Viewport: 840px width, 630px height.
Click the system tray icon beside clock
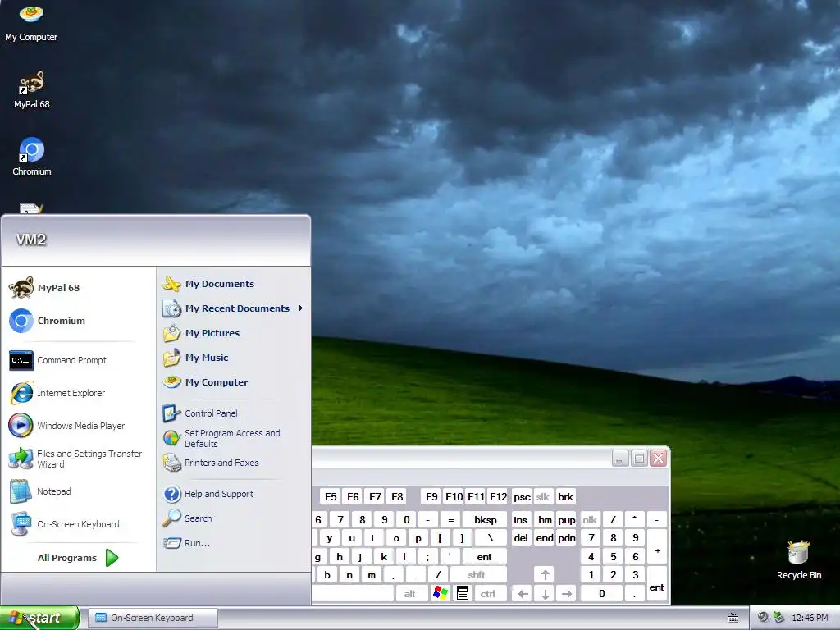pyautogui.click(x=778, y=617)
